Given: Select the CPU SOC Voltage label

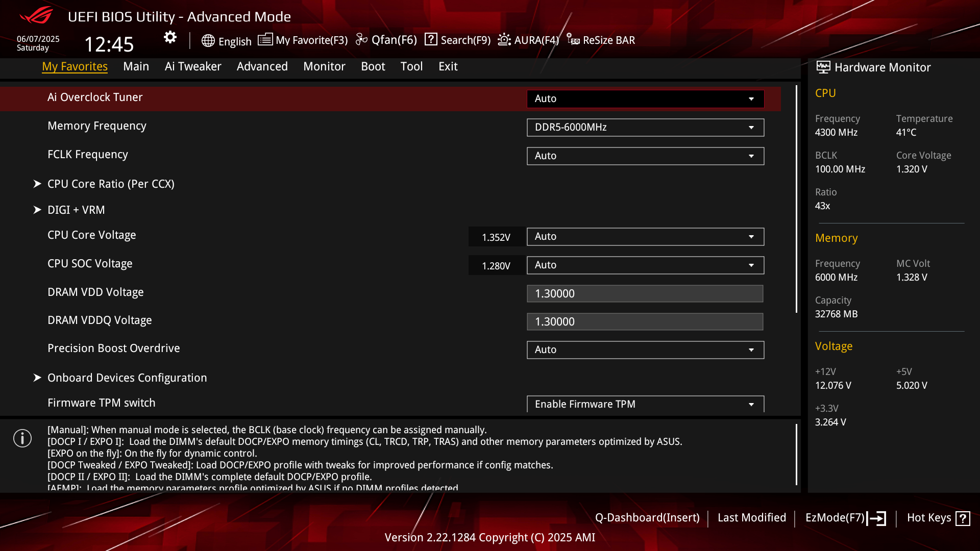Looking at the screenshot, I should point(90,263).
